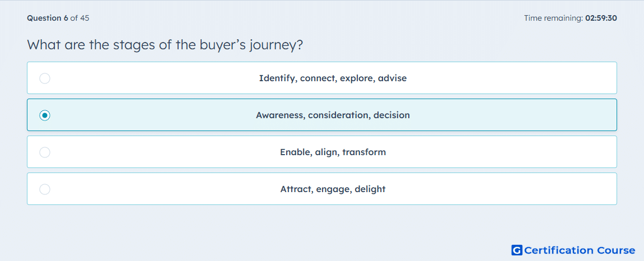The image size is (644, 261).
Task: Click the first answer option card
Action: click(x=322, y=78)
